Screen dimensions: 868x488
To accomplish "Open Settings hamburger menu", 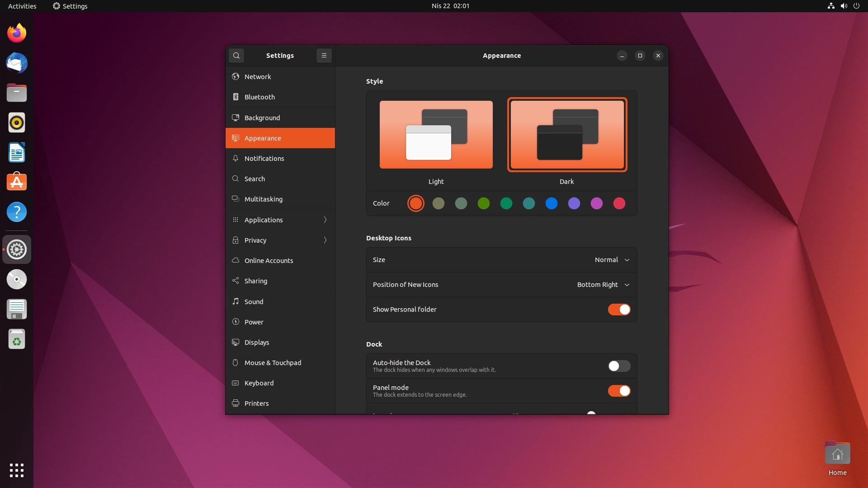I will click(x=324, y=56).
